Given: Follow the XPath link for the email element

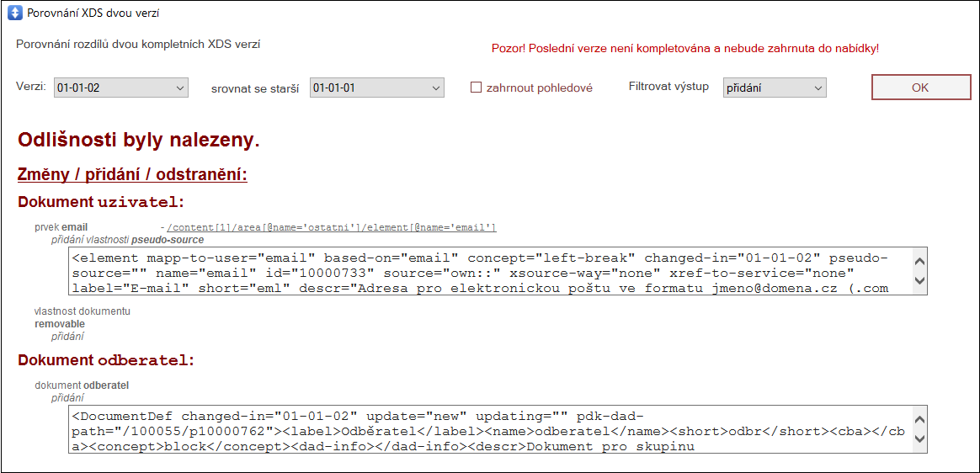Looking at the screenshot, I should (x=332, y=227).
